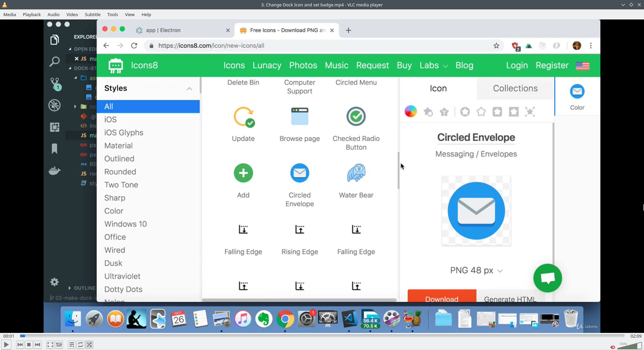
Task: Open the VLC View menu
Action: [130, 14]
